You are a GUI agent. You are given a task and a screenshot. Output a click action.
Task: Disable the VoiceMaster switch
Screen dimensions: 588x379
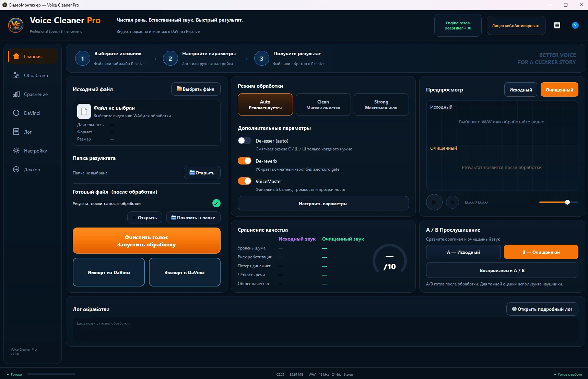(245, 181)
